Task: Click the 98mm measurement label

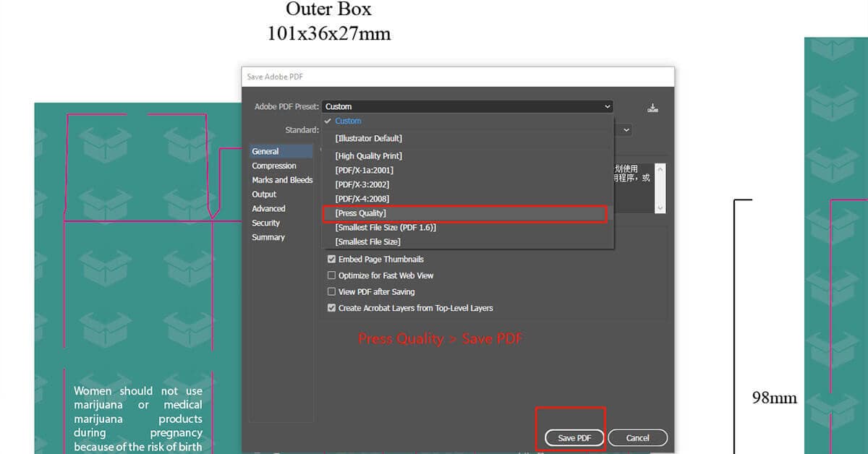Action: [x=775, y=398]
